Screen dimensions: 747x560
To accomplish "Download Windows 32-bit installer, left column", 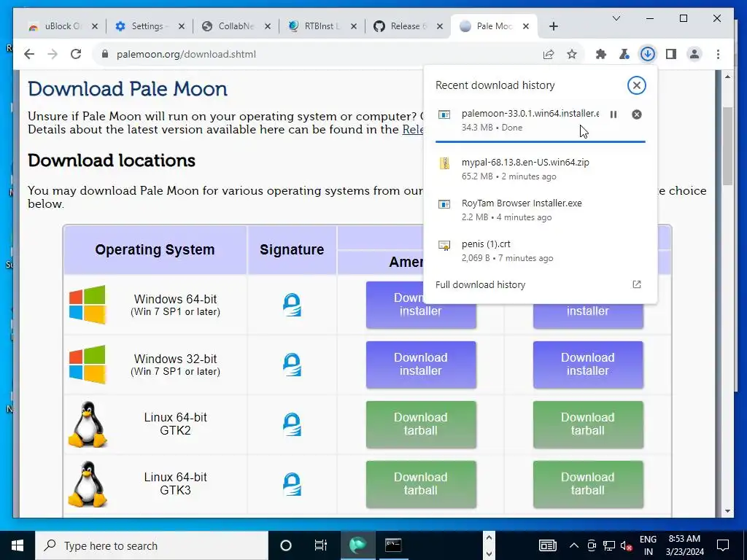I will click(x=421, y=365).
